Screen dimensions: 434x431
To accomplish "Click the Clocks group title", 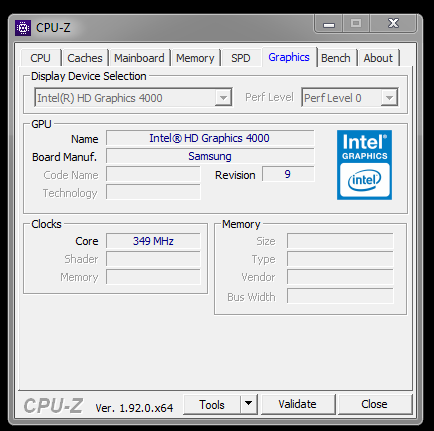I will click(46, 224).
